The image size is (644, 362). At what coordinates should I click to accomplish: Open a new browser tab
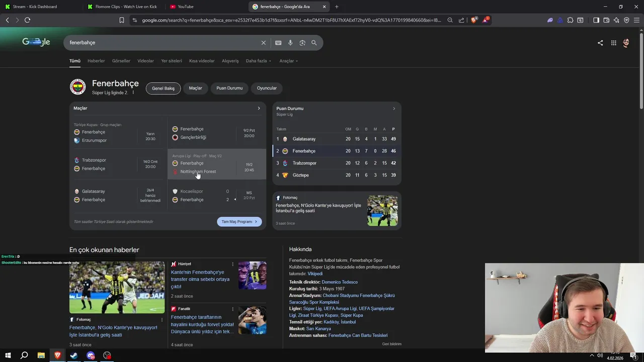point(337,7)
